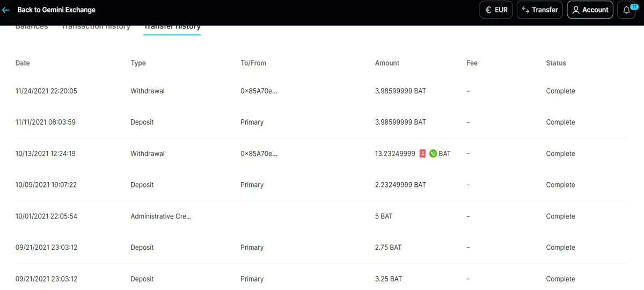Click Deposit type in 2.75 BAT row
Image resolution: width=644 pixels, height=290 pixels.
point(142,248)
